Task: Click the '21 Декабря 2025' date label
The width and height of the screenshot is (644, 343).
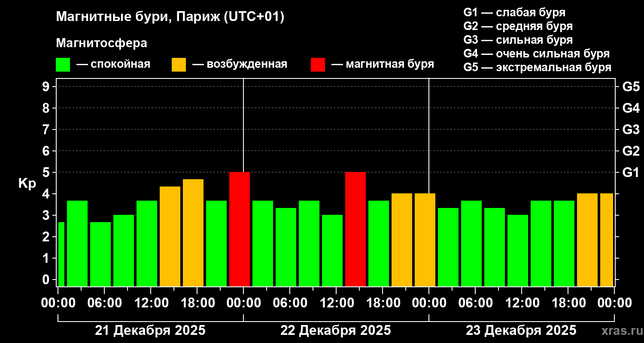Action: point(150,331)
